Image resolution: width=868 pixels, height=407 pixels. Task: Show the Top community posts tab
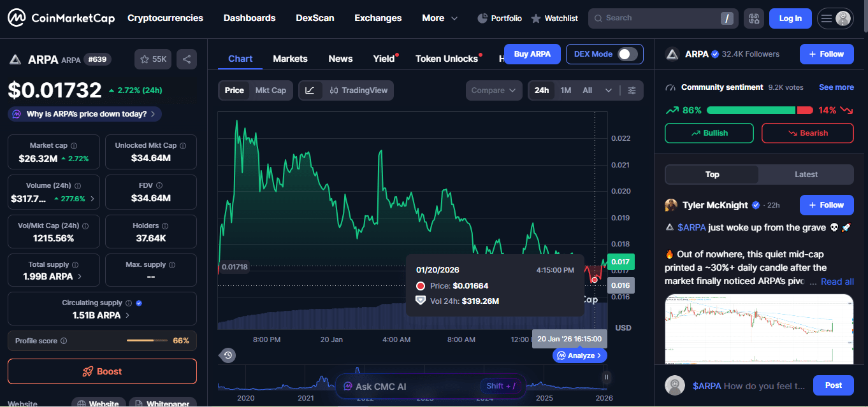pyautogui.click(x=712, y=175)
